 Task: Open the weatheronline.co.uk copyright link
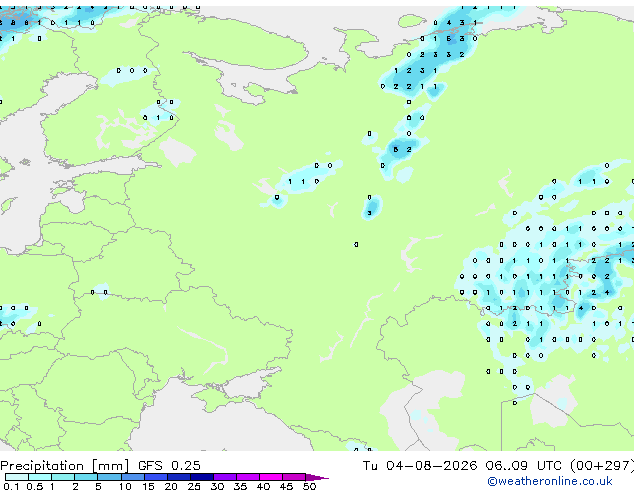pos(550,481)
